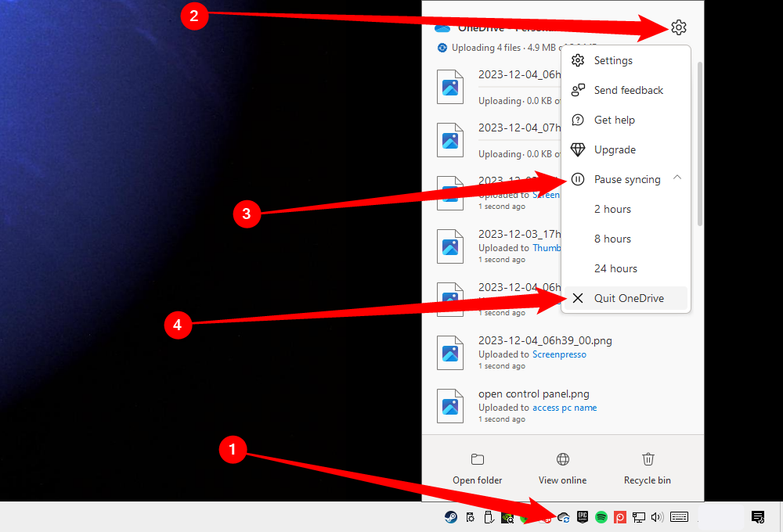Open OneDrive settings via the gear icon

pyautogui.click(x=678, y=27)
